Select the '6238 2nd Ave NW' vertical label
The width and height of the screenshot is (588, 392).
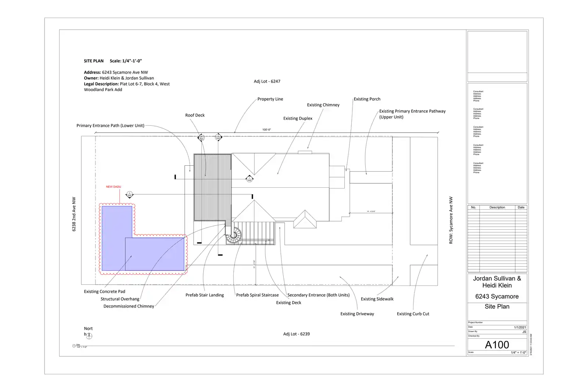pyautogui.click(x=74, y=214)
